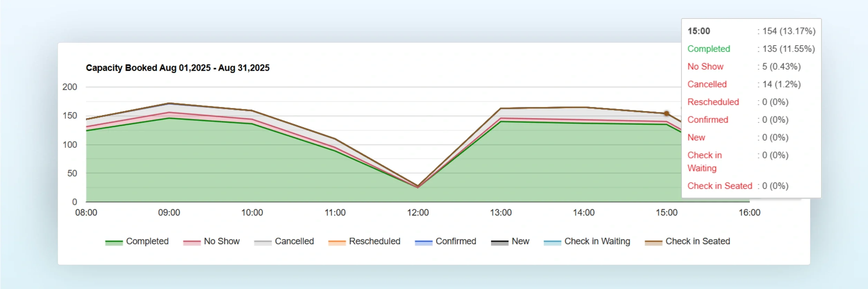868x289 pixels.
Task: Click tooltip value 14 (1.2%)
Action: [782, 84]
